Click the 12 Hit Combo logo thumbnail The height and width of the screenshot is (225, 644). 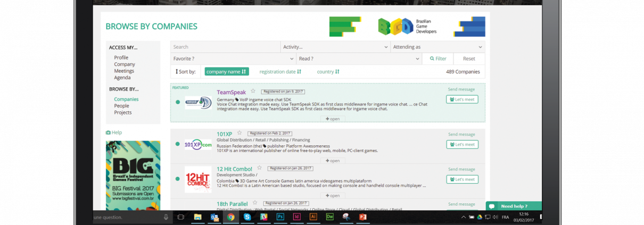click(x=198, y=179)
